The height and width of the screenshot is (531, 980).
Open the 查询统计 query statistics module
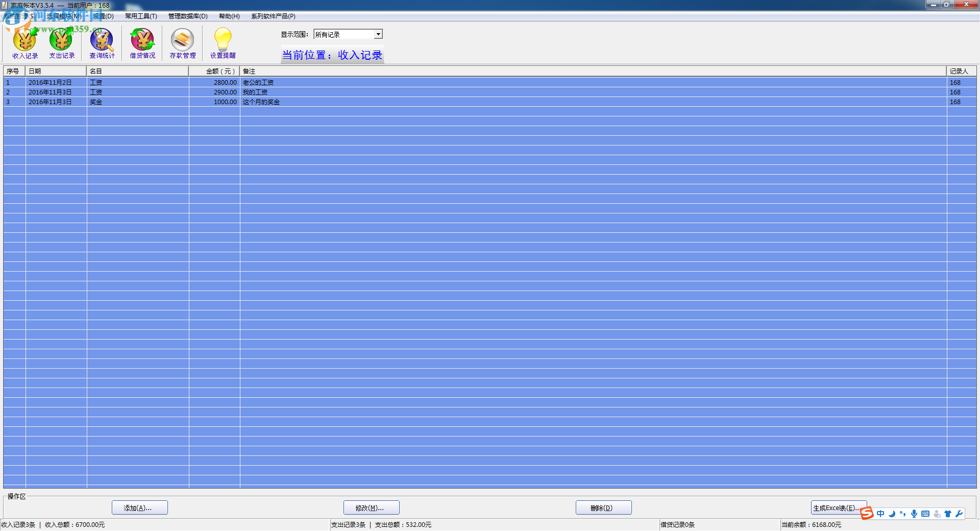(x=102, y=44)
